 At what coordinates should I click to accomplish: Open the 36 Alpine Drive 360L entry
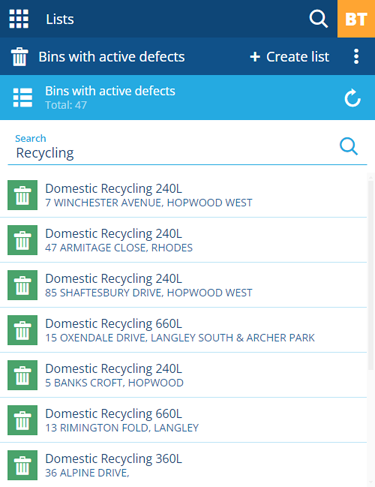click(183, 465)
